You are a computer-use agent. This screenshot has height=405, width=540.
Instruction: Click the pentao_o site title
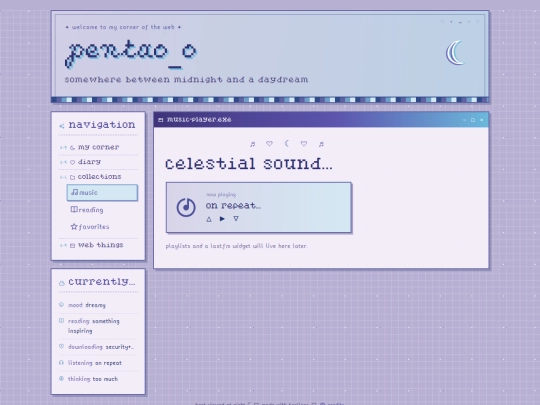131,53
